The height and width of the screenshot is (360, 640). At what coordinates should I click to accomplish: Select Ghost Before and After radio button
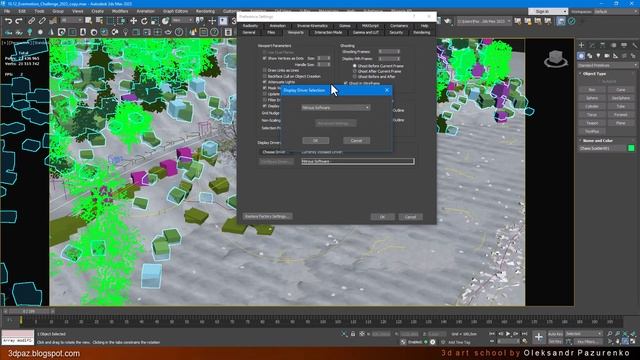coord(355,76)
